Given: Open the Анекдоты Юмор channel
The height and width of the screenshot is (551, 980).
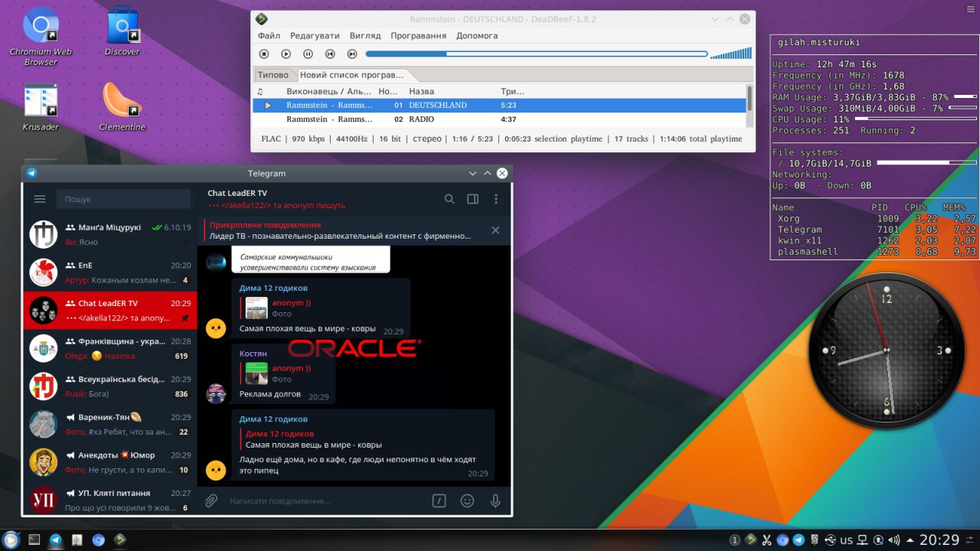Looking at the screenshot, I should (110, 462).
